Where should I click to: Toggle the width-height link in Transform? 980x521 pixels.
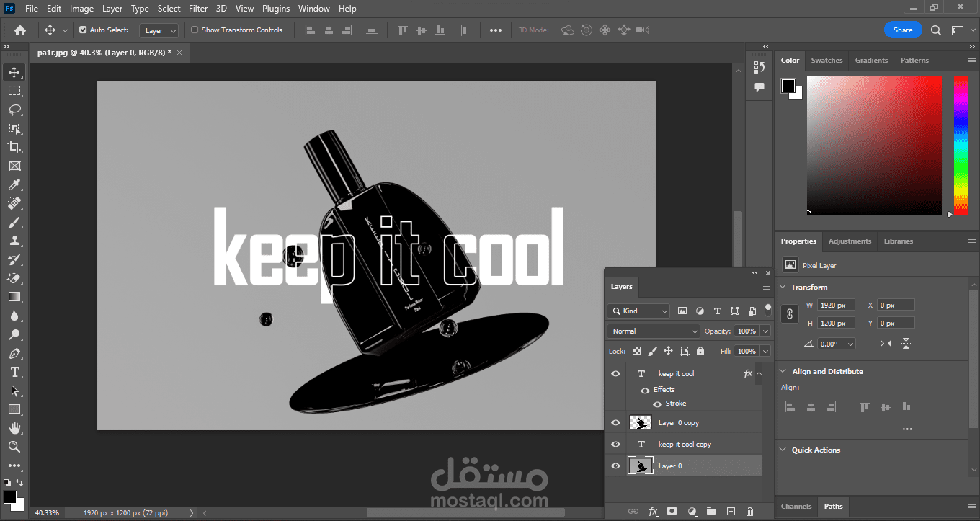790,314
